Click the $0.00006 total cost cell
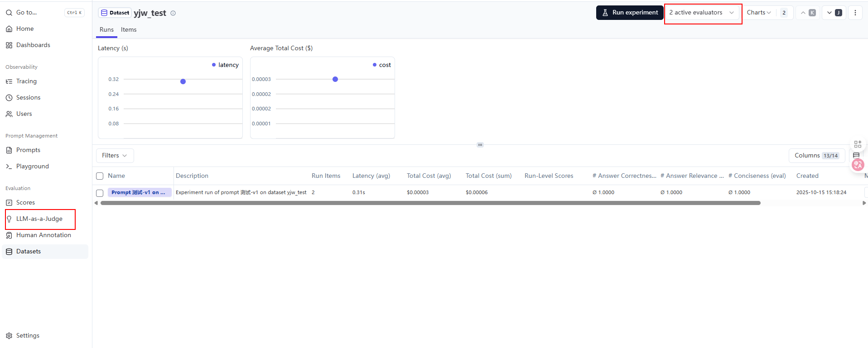This screenshot has height=348, width=868. (477, 192)
